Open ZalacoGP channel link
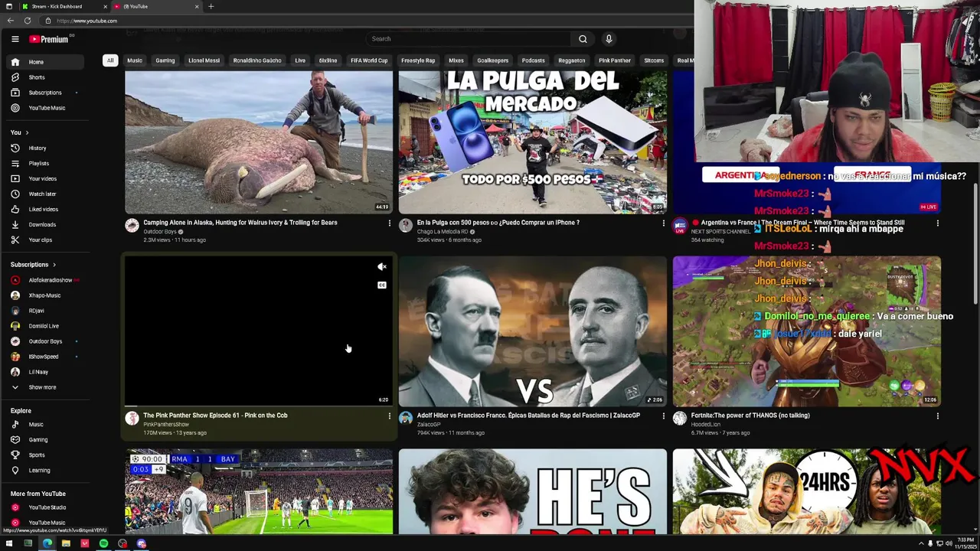Viewport: 980px width, 551px height. (x=429, y=424)
